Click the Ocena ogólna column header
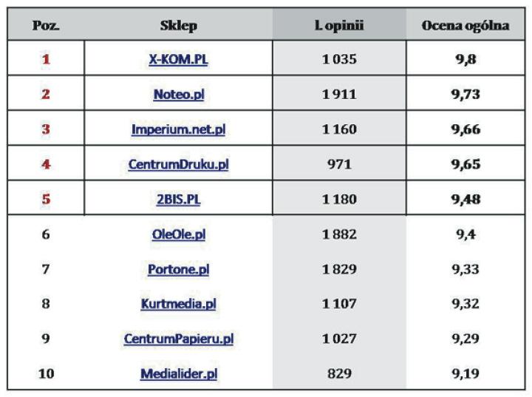 pos(465,26)
